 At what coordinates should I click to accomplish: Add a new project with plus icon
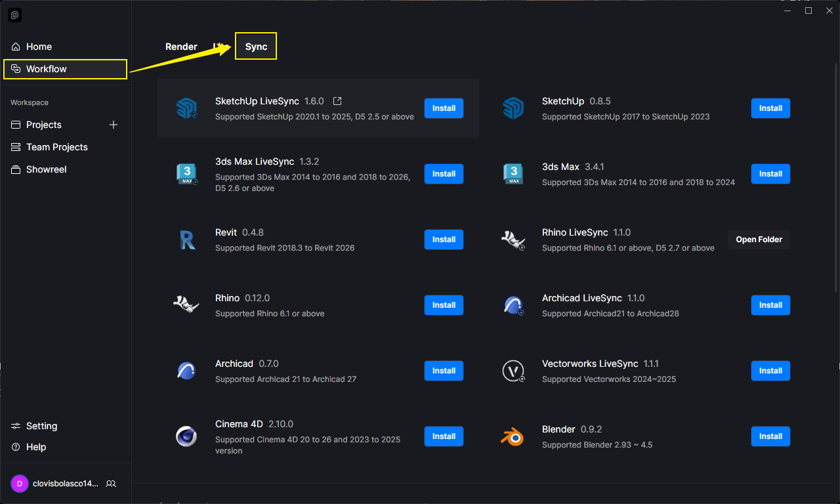(114, 125)
